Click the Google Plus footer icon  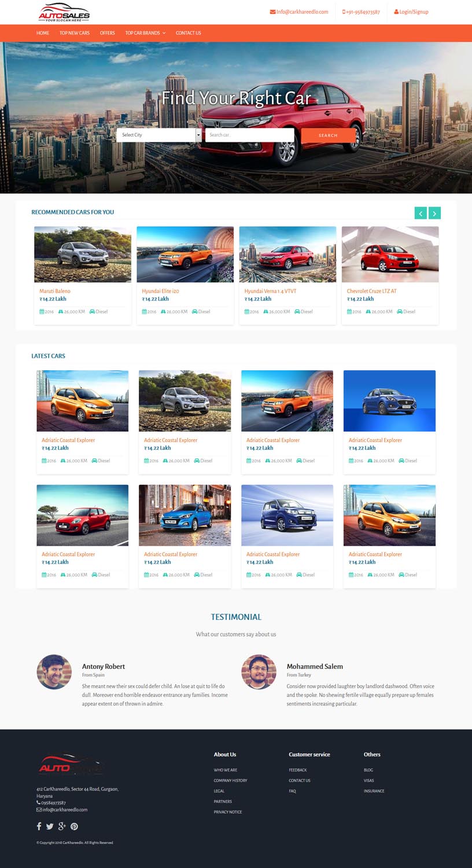tap(62, 826)
